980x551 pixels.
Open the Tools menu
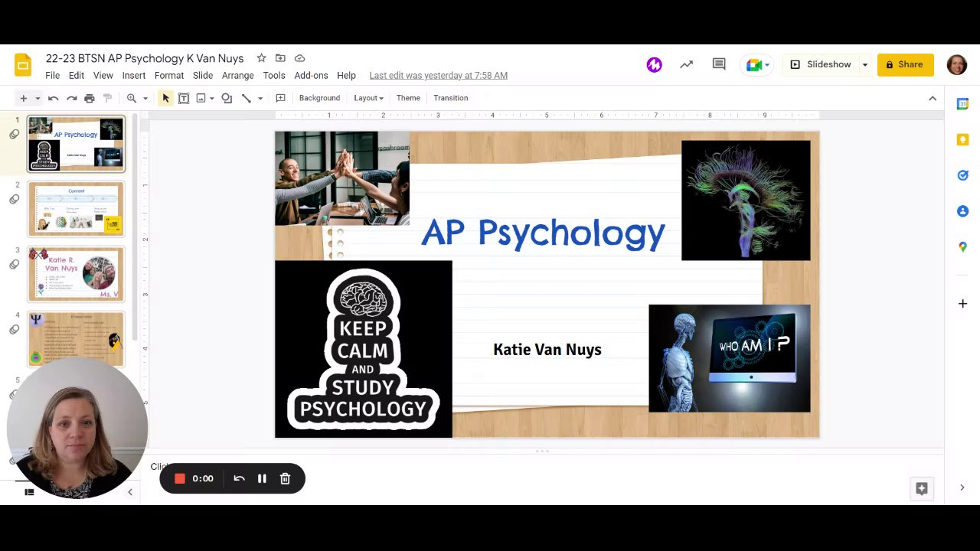(274, 76)
